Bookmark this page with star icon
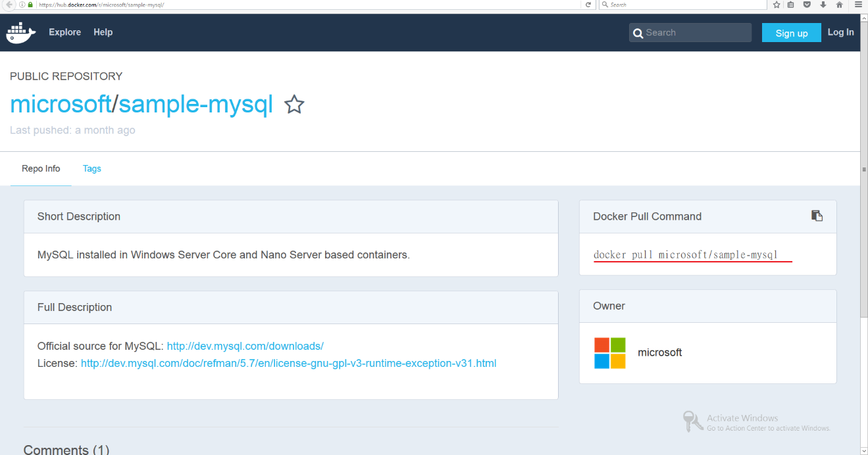Image resolution: width=868 pixels, height=455 pixels. (777, 5)
